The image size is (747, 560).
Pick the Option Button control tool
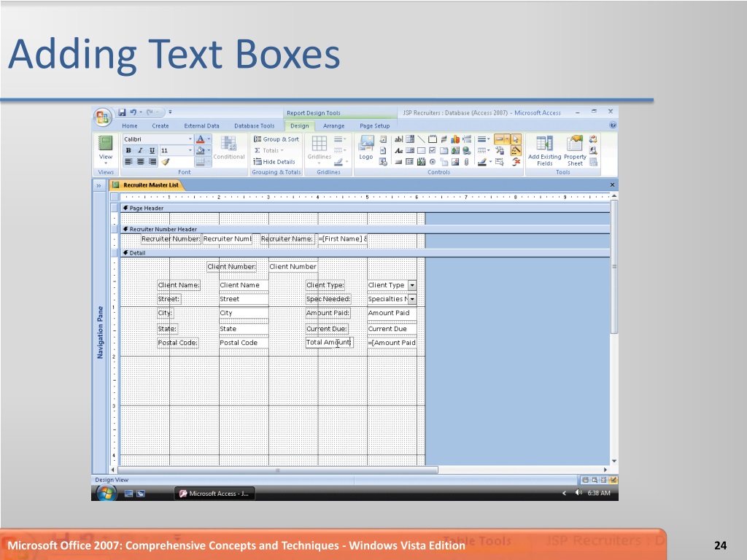(433, 162)
